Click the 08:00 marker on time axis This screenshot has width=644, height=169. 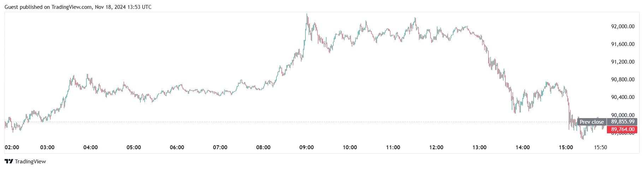pos(263,147)
